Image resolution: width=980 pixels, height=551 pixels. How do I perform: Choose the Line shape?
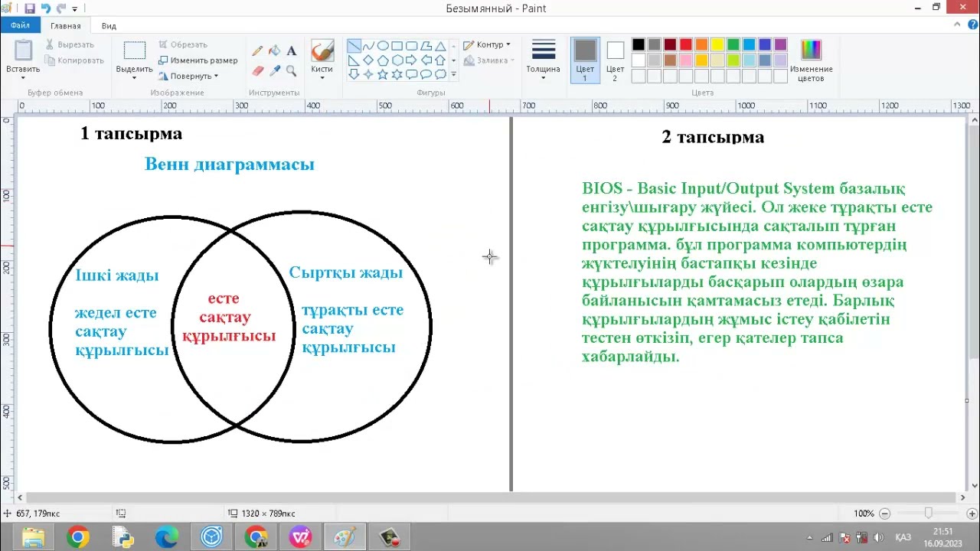[x=354, y=46]
